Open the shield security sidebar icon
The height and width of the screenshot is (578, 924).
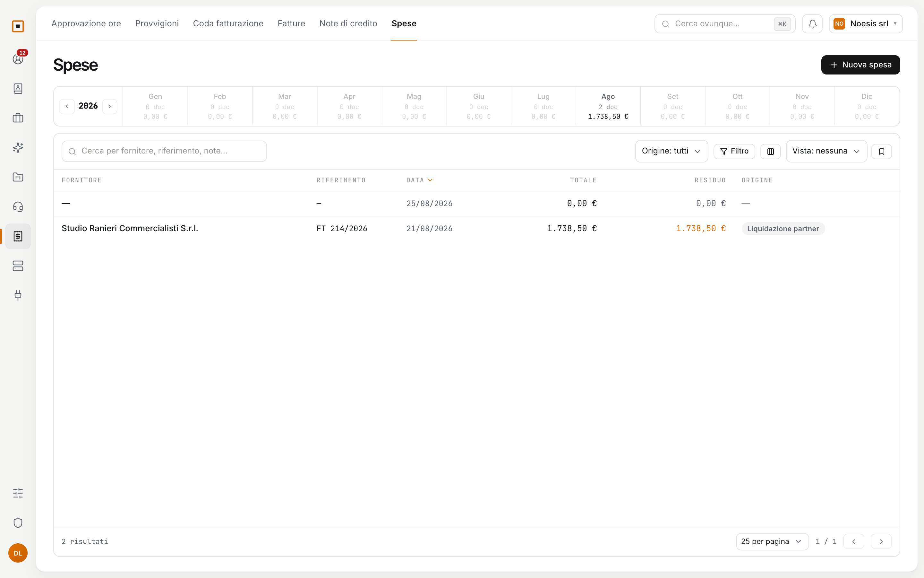click(18, 522)
